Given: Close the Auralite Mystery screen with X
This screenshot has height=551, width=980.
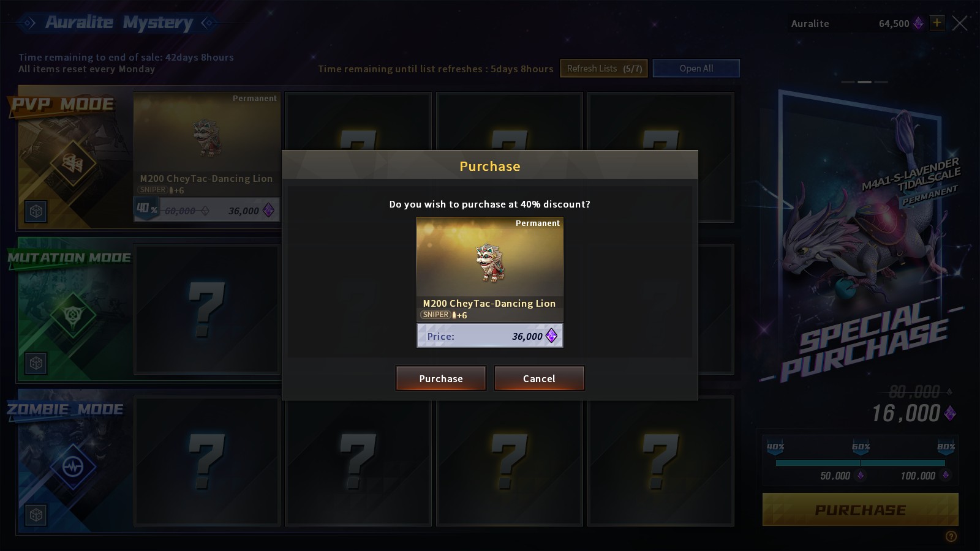Looking at the screenshot, I should [x=960, y=23].
